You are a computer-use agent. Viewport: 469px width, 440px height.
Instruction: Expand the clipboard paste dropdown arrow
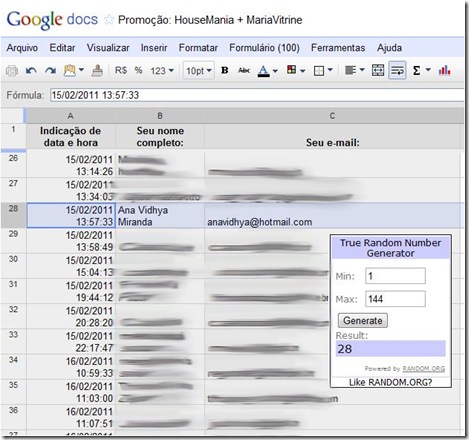81,70
